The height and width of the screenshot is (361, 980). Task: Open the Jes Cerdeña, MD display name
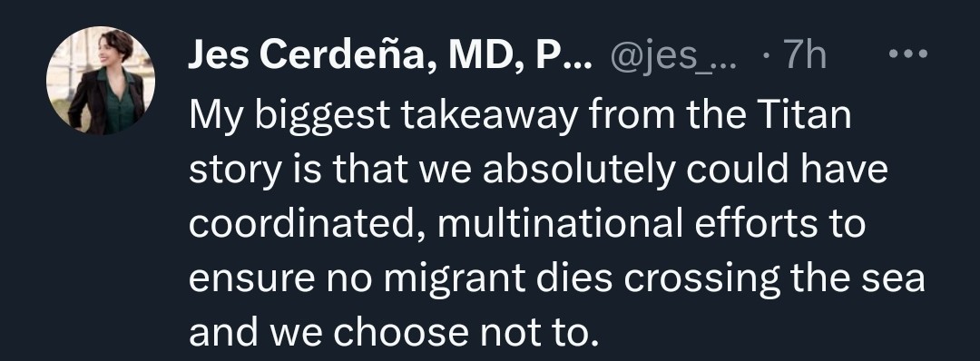point(389,56)
